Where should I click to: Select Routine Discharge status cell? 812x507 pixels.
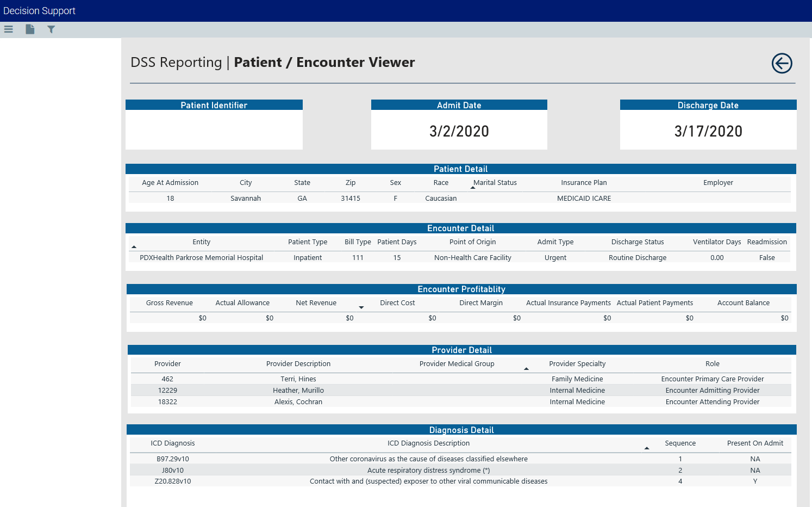[638, 258]
